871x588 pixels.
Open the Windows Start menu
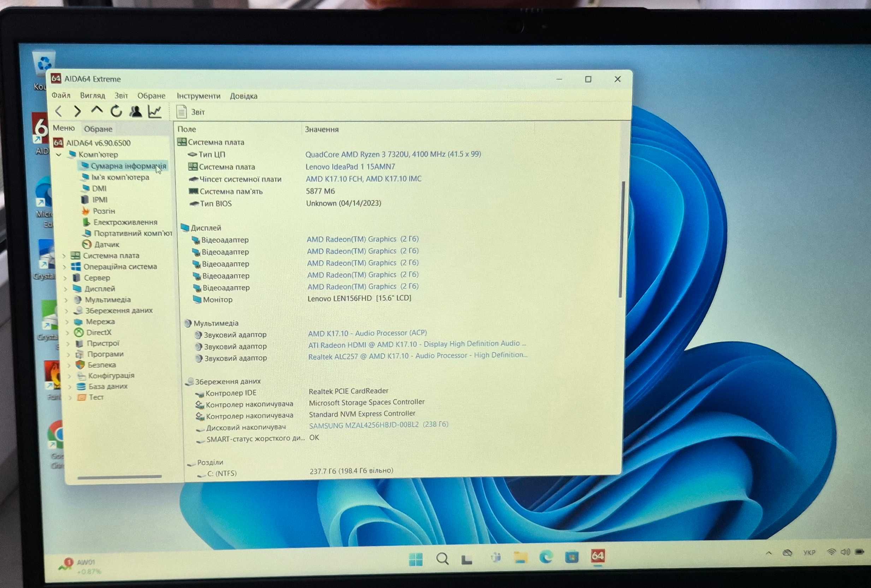click(x=416, y=559)
